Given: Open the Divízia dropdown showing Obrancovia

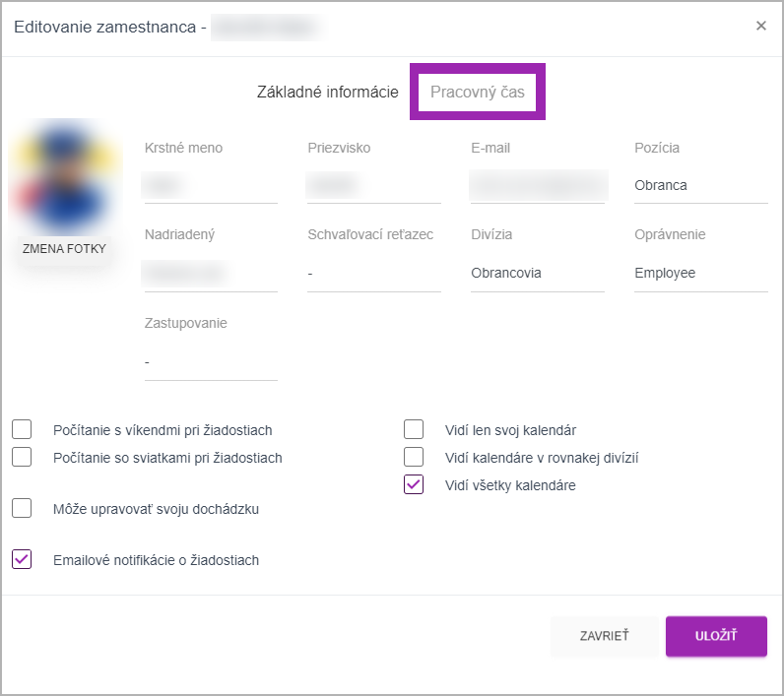Looking at the screenshot, I should click(x=538, y=274).
